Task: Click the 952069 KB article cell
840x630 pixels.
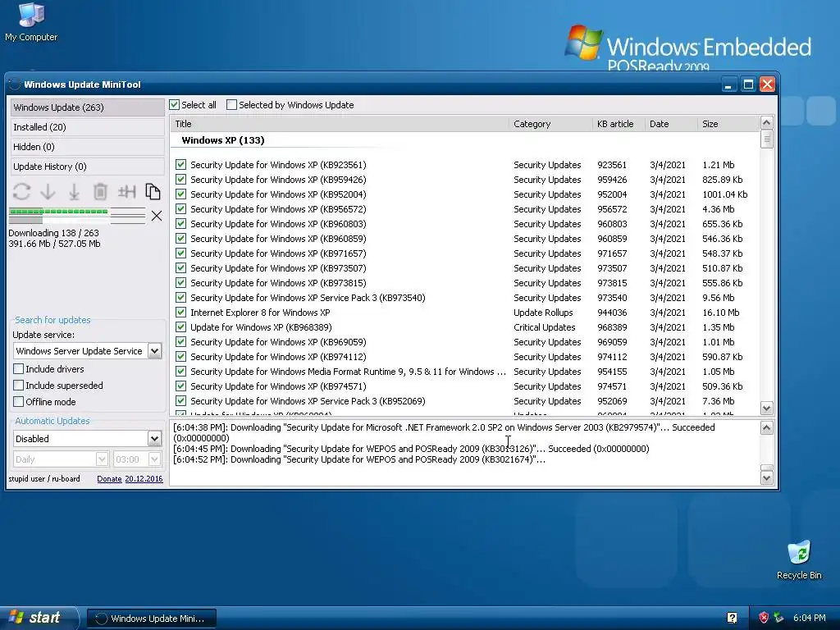Action: coord(612,401)
